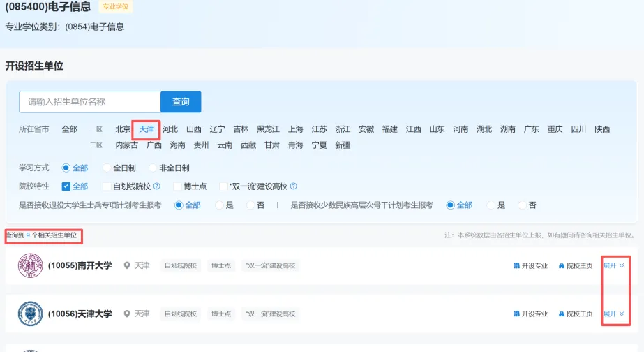
Task: Select 全部 for 退役大学生士兵专项计划
Action: tap(179, 205)
